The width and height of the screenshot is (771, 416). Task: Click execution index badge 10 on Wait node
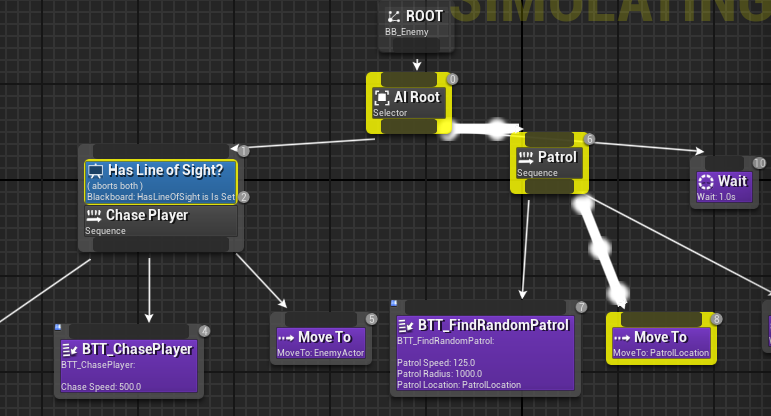759,163
